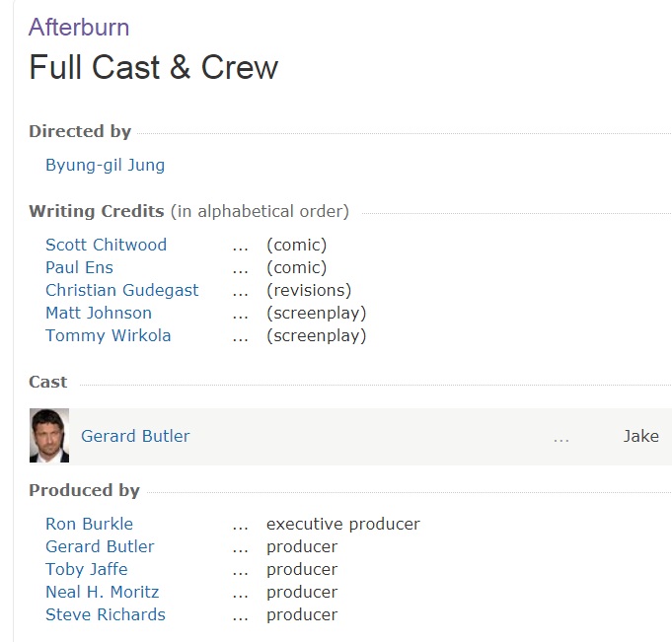This screenshot has height=642, width=672.
Task: Open Matt Johnson's screenplay credit link
Action: pyautogui.click(x=99, y=313)
